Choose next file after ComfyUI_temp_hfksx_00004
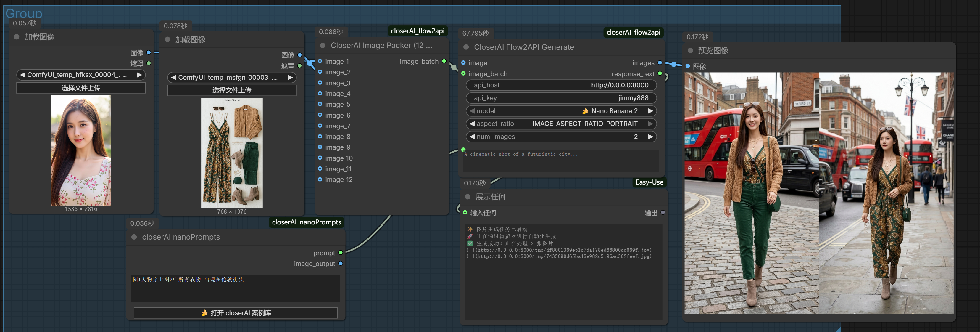 pos(139,75)
